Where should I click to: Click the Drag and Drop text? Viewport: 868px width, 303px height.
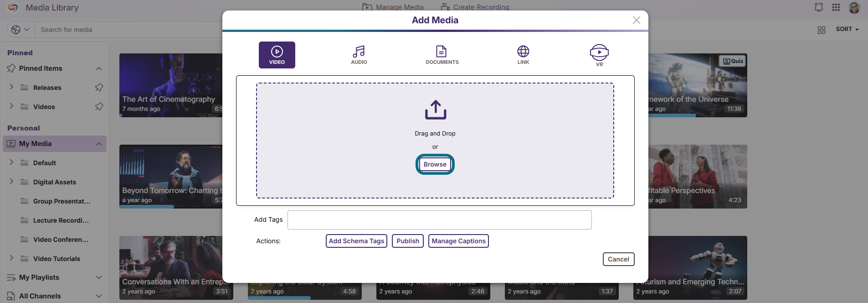(435, 134)
